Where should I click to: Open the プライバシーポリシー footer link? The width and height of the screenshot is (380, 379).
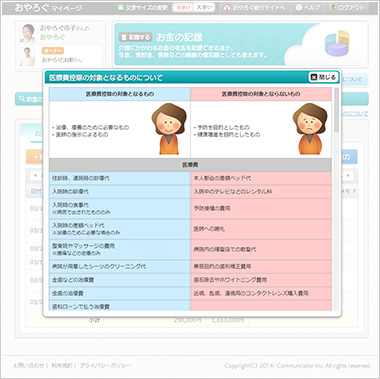(x=105, y=366)
